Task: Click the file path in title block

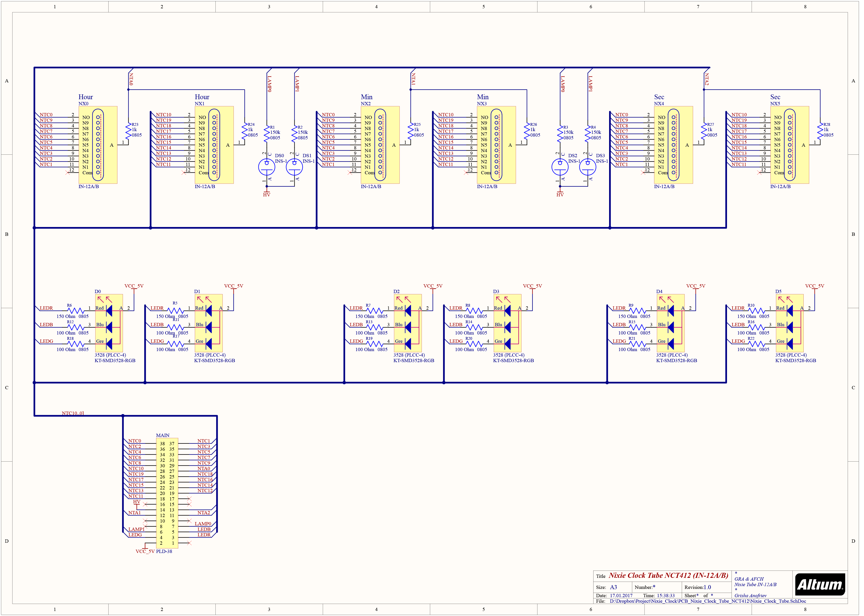Action: (x=708, y=601)
